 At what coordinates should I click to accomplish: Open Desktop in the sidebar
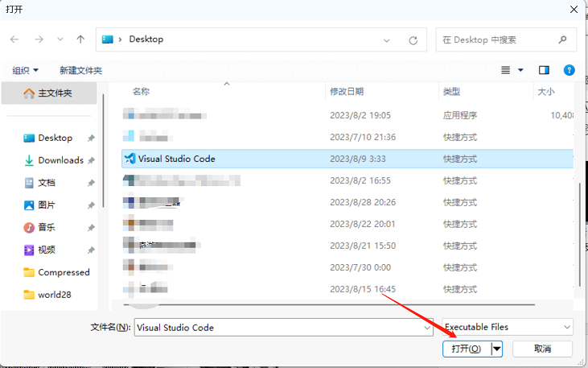click(x=56, y=138)
